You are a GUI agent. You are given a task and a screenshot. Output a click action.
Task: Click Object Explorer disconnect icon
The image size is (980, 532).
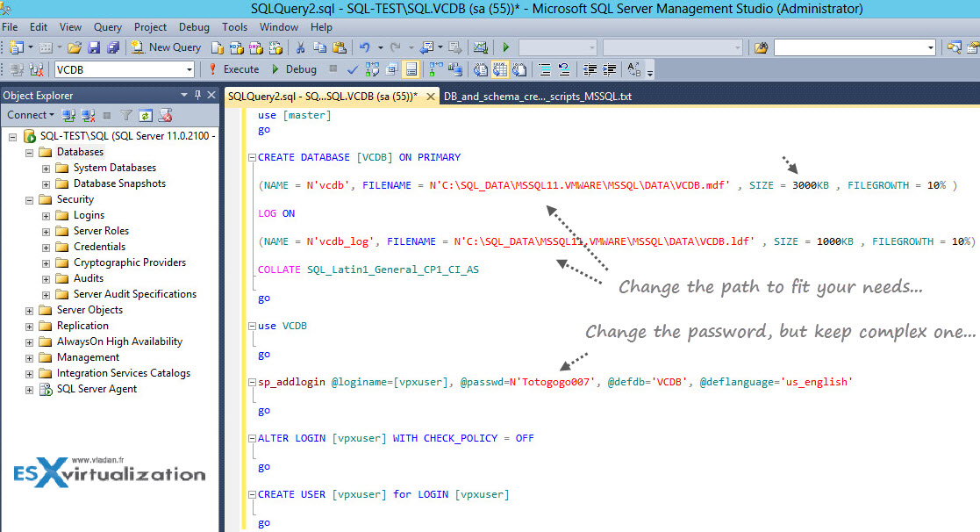pos(88,116)
